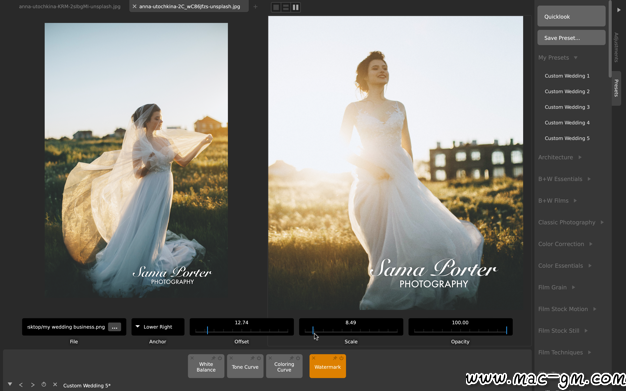
Task: Expand the Film Stock Motion preset category
Action: coord(567,309)
